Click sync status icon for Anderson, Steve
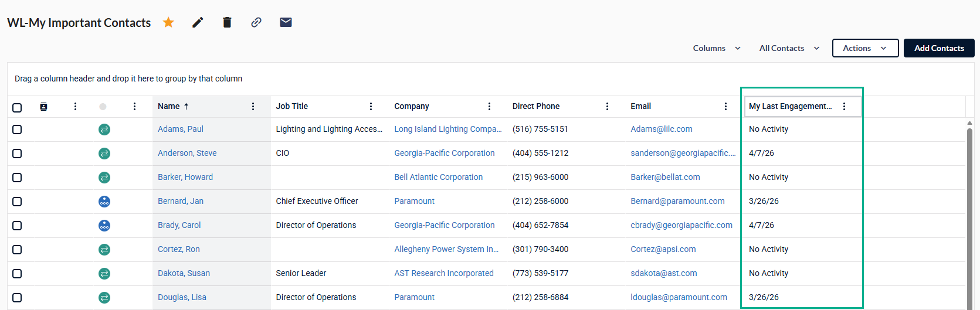Screen dimensions: 980x310 point(104,154)
